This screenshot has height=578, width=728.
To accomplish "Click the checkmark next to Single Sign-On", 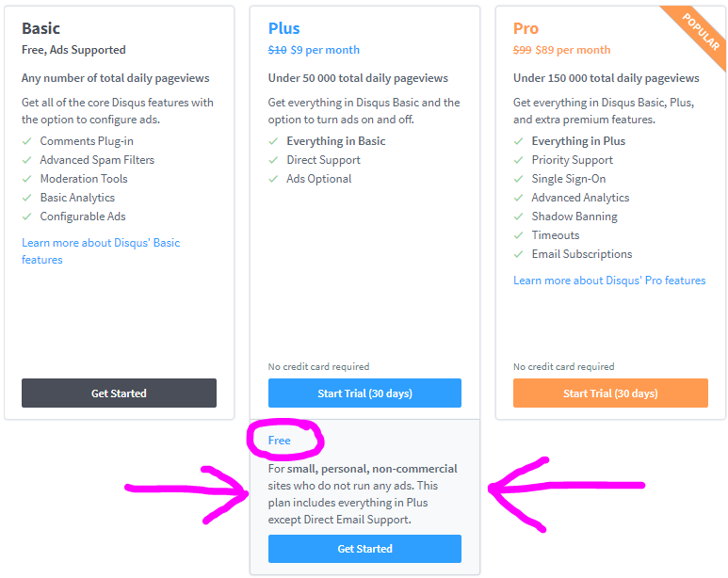I will [519, 179].
